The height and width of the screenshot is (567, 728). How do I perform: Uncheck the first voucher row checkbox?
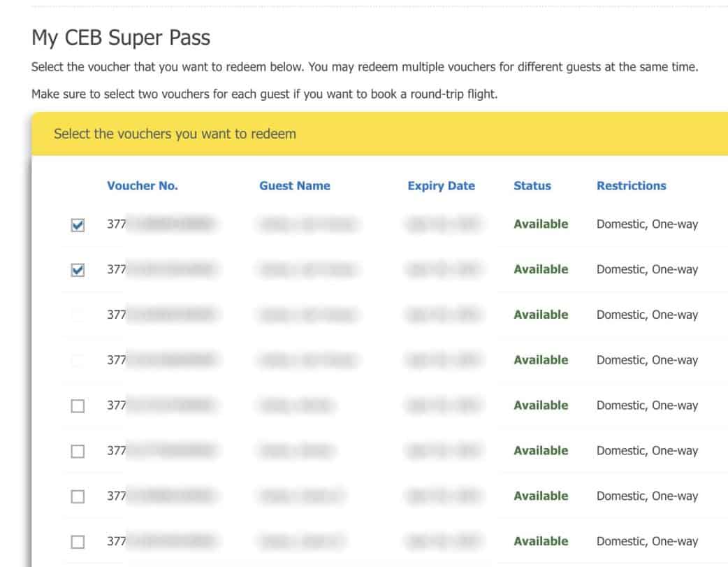pyautogui.click(x=78, y=225)
